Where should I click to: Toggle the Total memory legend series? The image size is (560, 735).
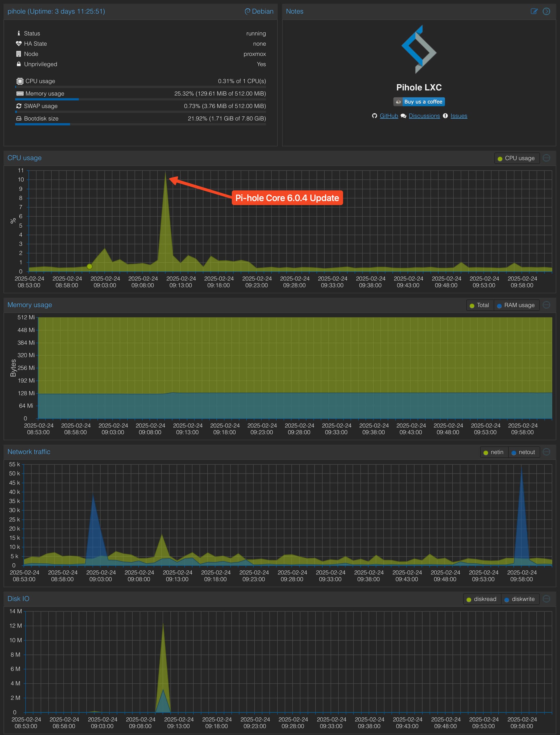click(x=480, y=305)
